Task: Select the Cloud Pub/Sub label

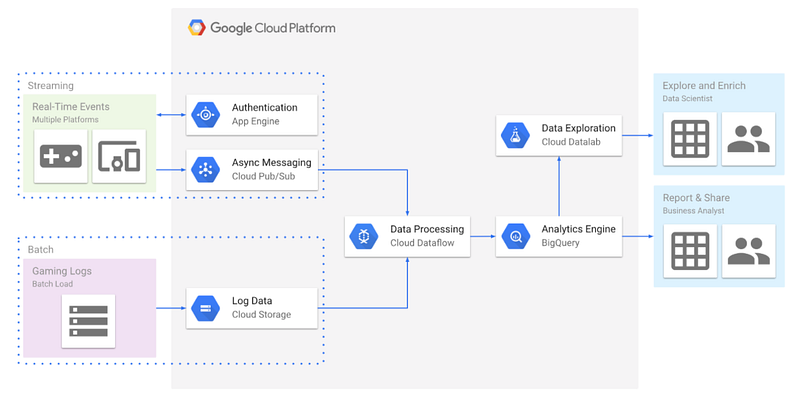Action: [263, 177]
